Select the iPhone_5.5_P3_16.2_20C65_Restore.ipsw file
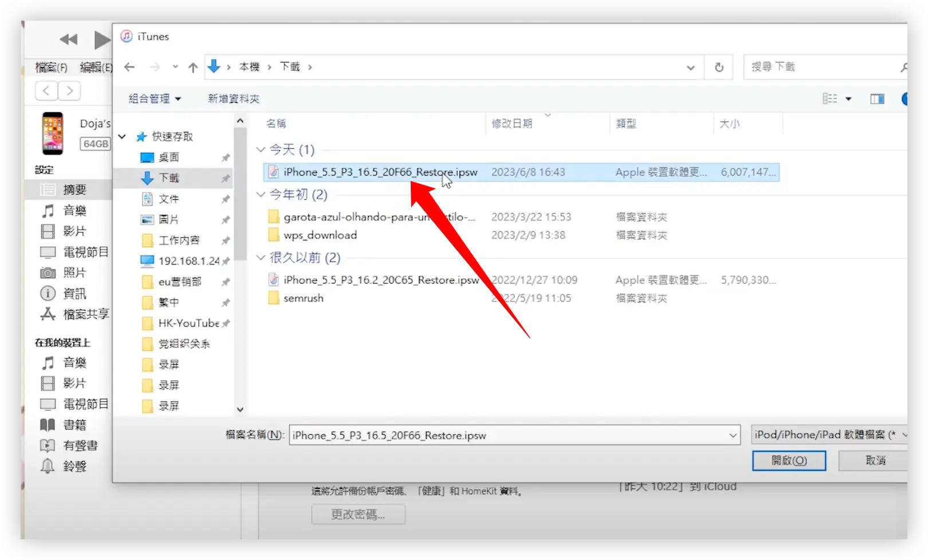 click(381, 280)
